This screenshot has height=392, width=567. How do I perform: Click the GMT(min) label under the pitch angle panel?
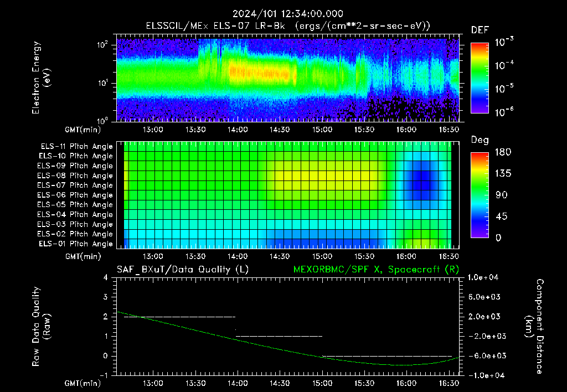(83, 256)
